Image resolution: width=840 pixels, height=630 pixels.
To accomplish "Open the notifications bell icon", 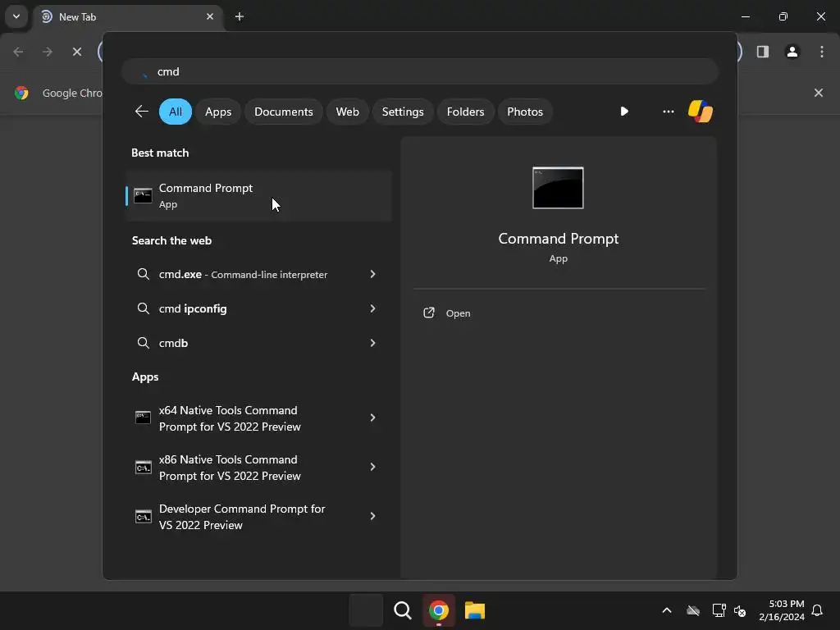I will (818, 610).
